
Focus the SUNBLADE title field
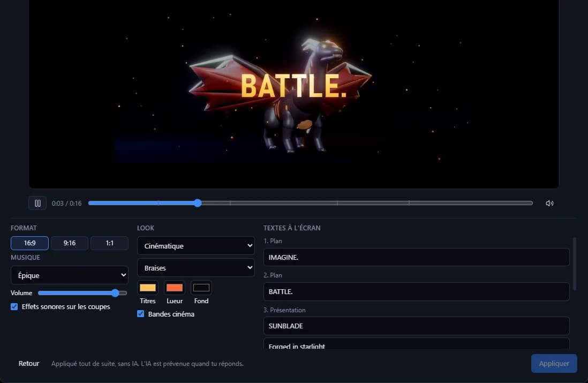pyautogui.click(x=416, y=326)
